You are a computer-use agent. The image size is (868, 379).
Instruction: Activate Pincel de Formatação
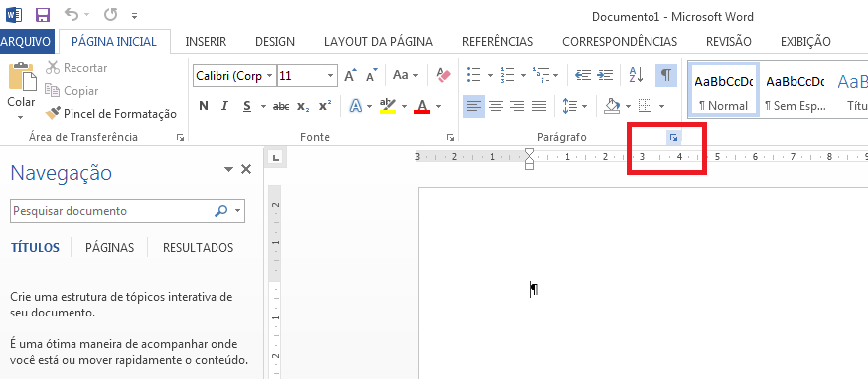110,114
